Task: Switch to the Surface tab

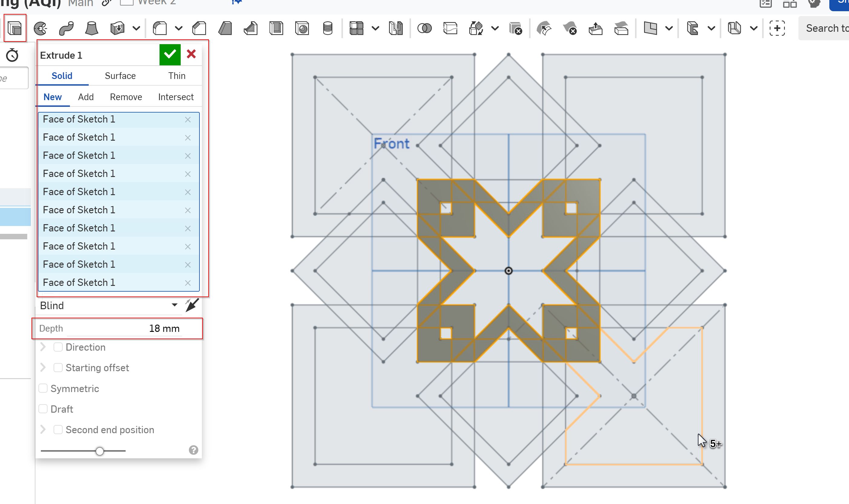Action: [x=120, y=76]
